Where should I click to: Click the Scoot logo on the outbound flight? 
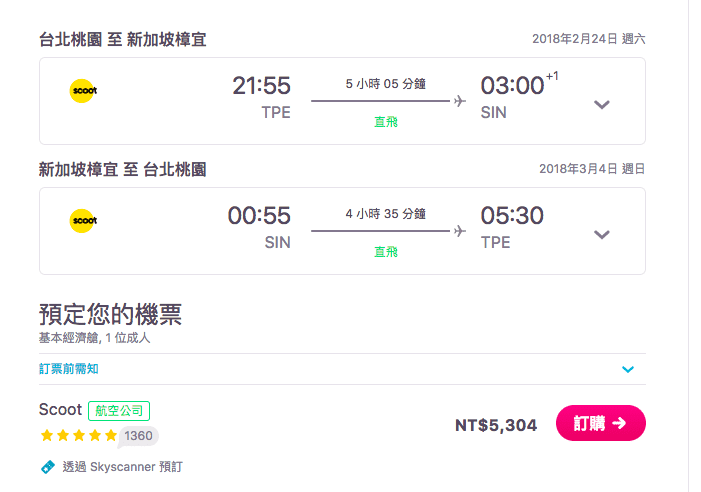tap(83, 91)
